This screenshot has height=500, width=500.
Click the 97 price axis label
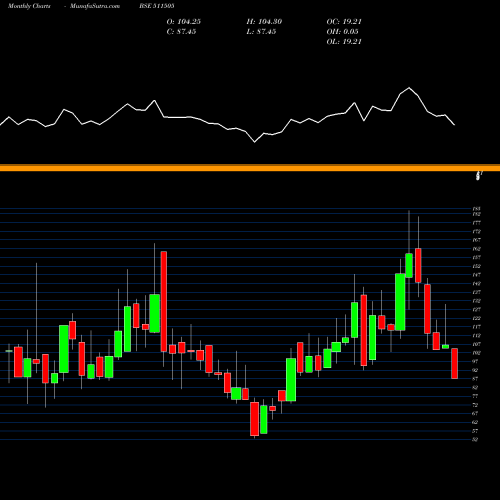click(475, 361)
